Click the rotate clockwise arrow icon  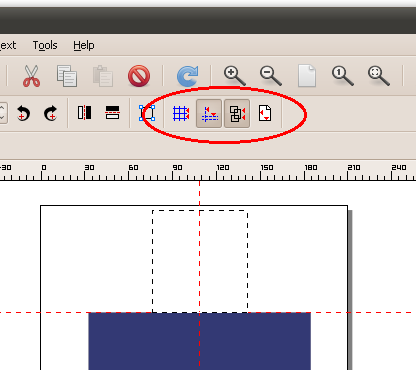point(51,113)
